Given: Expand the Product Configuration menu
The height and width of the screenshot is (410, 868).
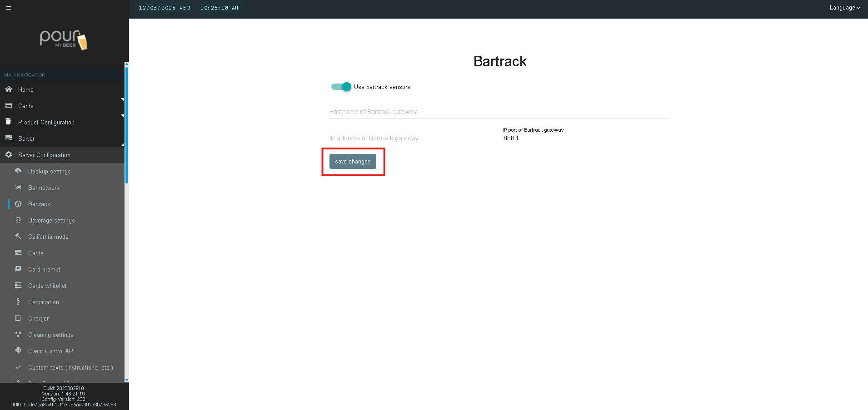Looking at the screenshot, I should coord(46,122).
